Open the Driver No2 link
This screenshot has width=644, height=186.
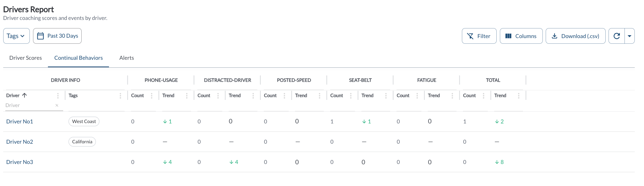pyautogui.click(x=20, y=142)
